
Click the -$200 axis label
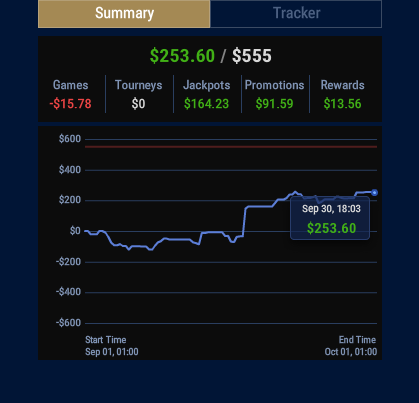click(68, 262)
